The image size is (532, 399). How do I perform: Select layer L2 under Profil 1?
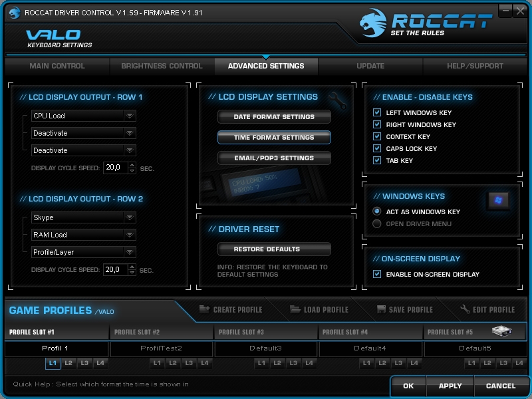[68, 363]
